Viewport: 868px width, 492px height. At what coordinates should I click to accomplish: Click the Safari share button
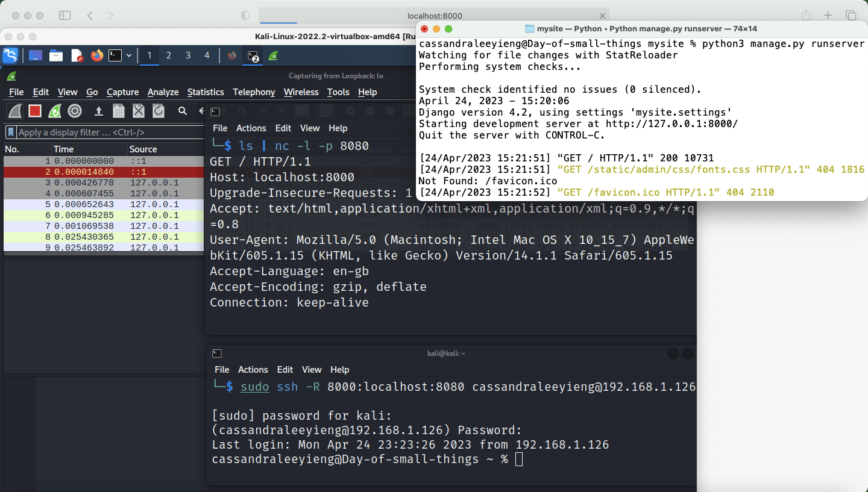click(x=806, y=16)
